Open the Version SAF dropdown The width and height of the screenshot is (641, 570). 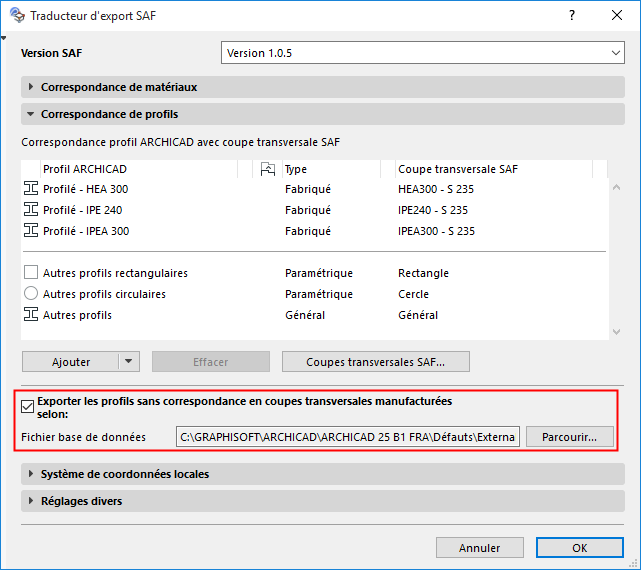[423, 52]
